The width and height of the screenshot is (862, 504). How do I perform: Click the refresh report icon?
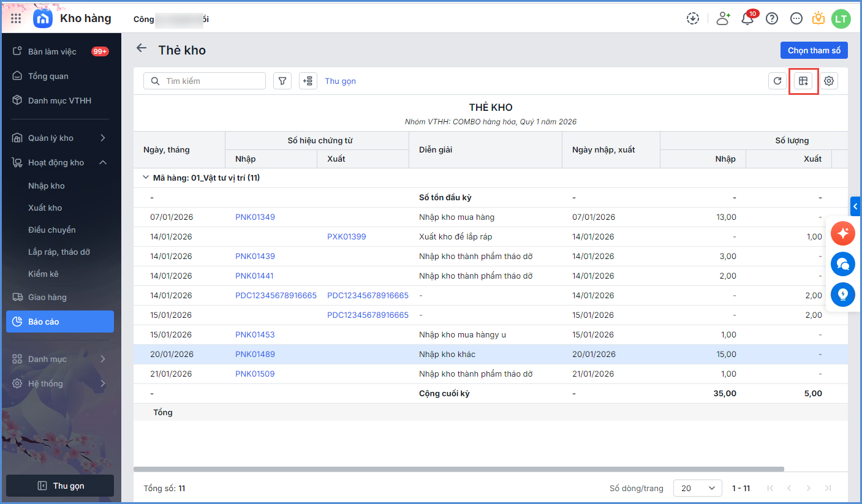click(777, 81)
